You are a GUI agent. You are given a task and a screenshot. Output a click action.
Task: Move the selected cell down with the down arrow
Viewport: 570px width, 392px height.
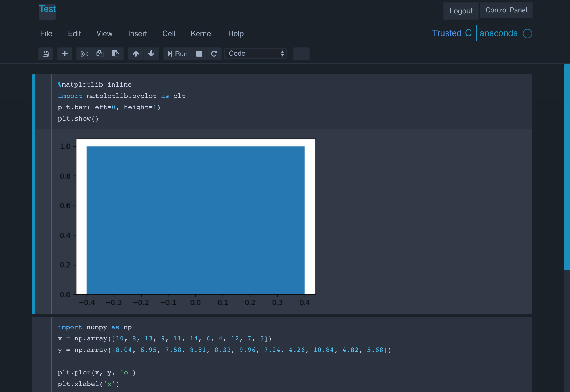(x=151, y=54)
